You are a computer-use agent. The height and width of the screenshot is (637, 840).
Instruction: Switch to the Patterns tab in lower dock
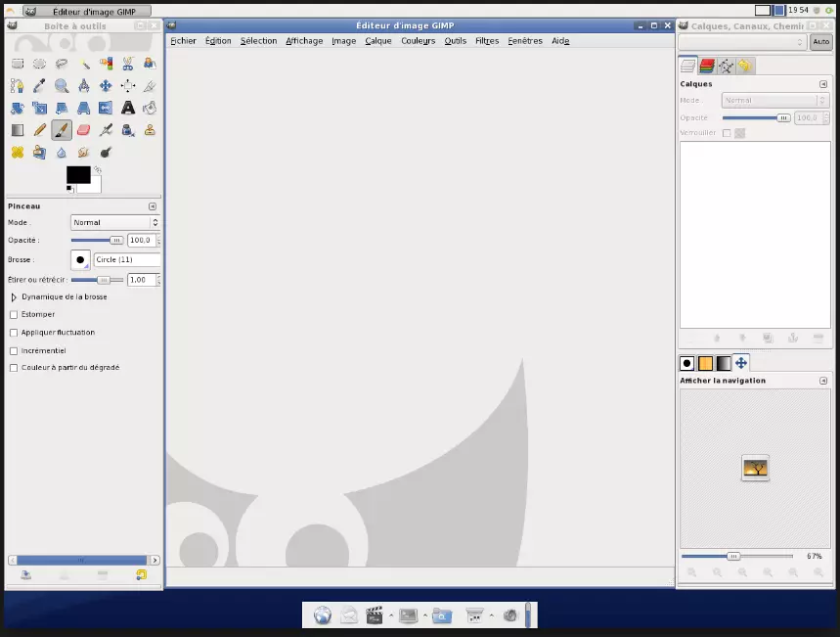[705, 363]
